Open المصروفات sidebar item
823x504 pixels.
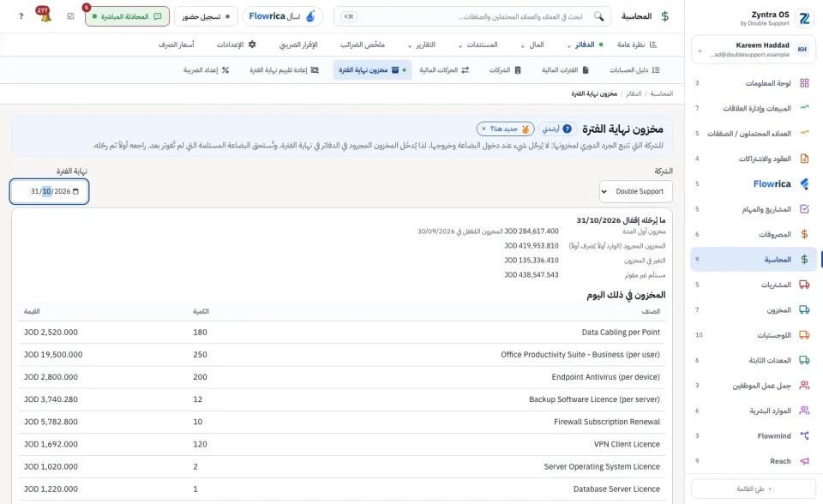click(754, 234)
